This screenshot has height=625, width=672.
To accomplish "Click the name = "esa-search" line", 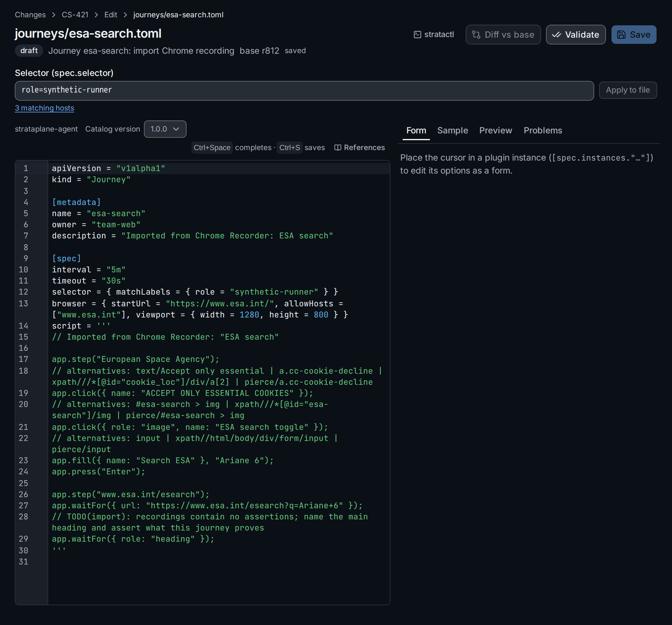I will 99,213.
